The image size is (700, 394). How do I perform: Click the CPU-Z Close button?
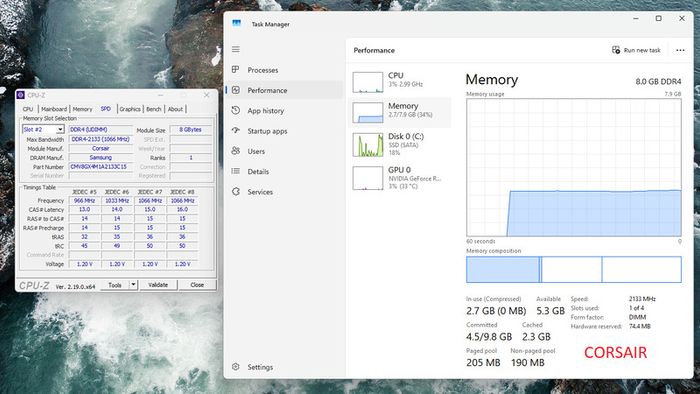pyautogui.click(x=197, y=285)
